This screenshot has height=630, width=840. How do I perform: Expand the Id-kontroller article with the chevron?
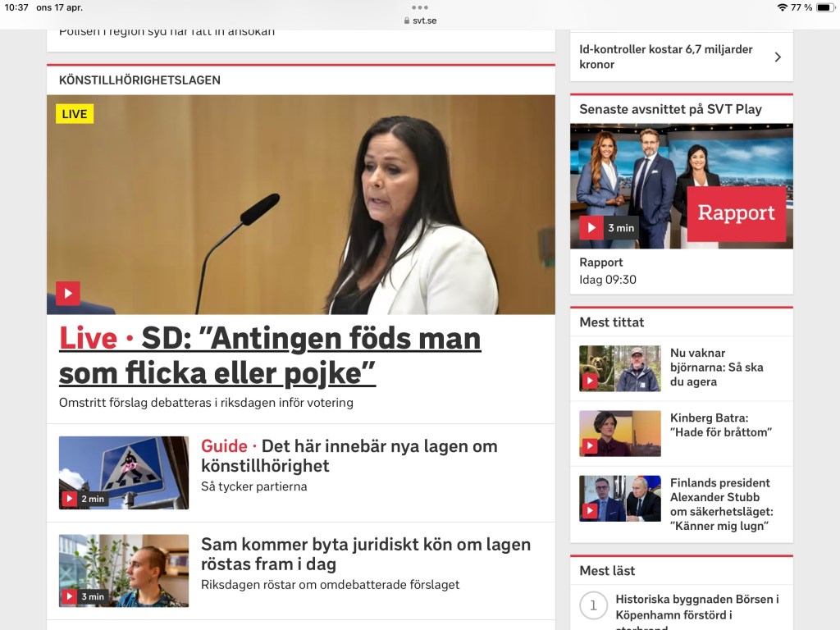[778, 57]
